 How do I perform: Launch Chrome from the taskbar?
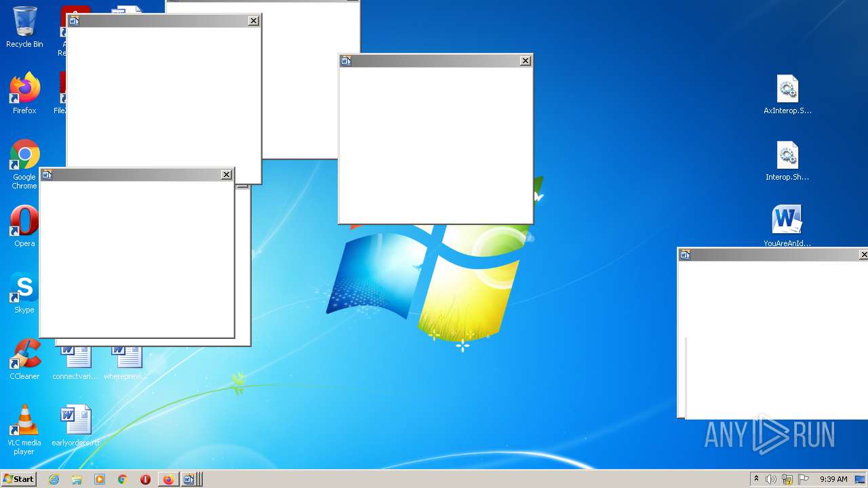pos(123,479)
